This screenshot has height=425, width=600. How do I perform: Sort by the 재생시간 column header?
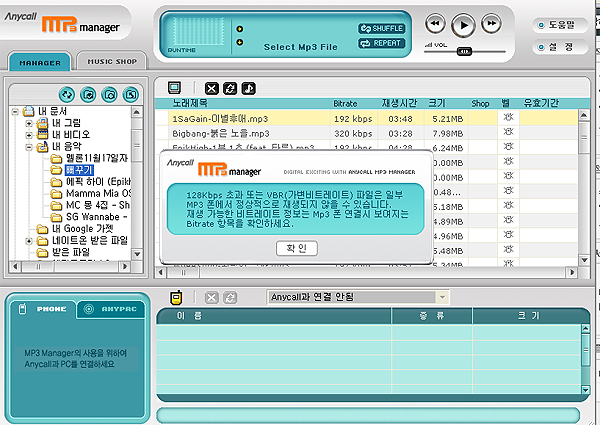pos(399,103)
